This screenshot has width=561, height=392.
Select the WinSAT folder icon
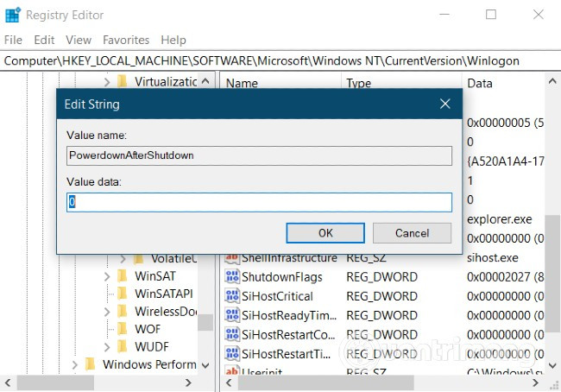(x=122, y=276)
